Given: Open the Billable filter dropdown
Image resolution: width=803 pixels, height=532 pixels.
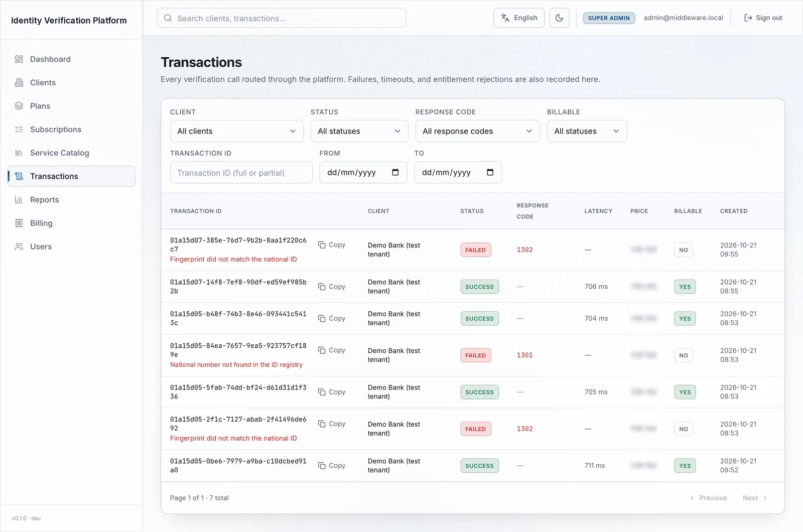Looking at the screenshot, I should pyautogui.click(x=587, y=131).
